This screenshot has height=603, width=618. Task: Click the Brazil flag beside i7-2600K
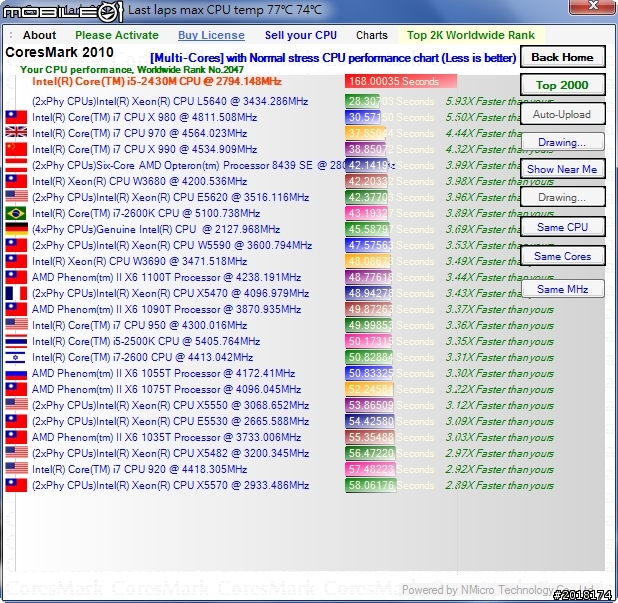pyautogui.click(x=16, y=213)
